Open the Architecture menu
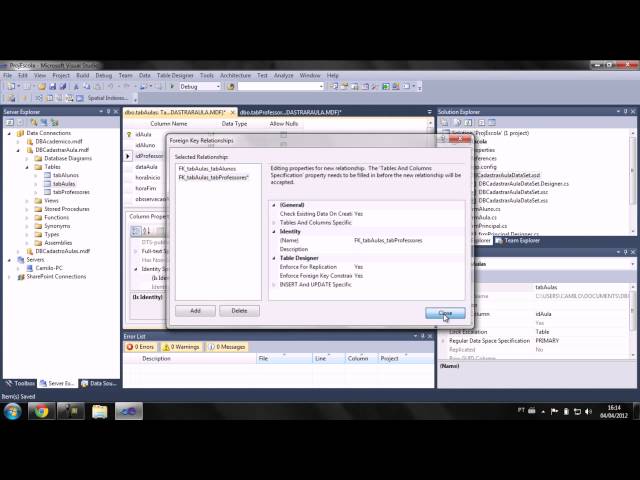The image size is (640, 480). pyautogui.click(x=236, y=76)
